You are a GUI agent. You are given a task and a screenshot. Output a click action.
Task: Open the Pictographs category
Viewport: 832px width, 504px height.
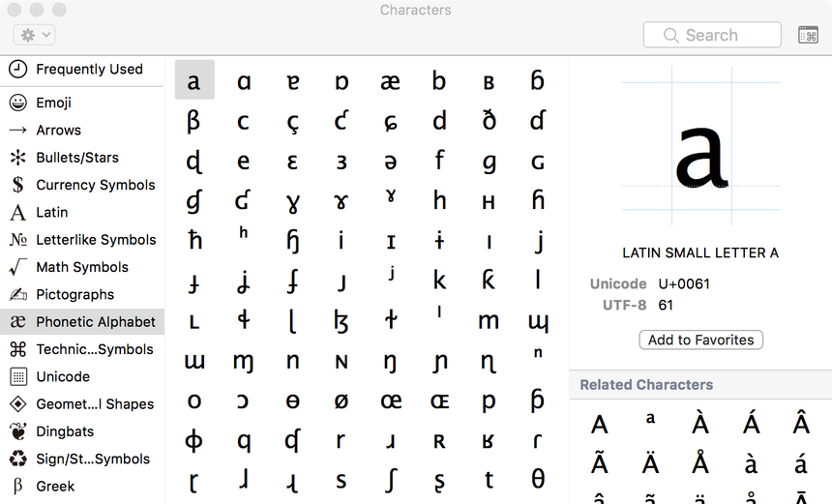(74, 294)
